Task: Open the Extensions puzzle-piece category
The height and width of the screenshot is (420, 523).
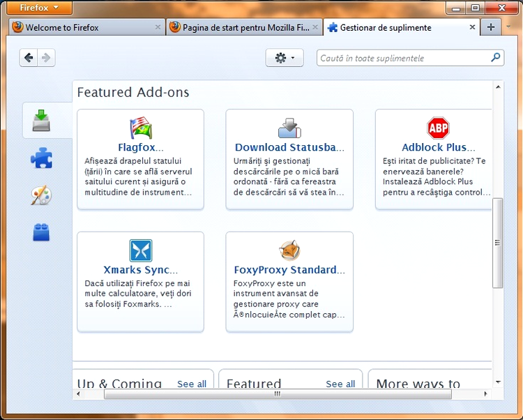Action: (x=41, y=158)
